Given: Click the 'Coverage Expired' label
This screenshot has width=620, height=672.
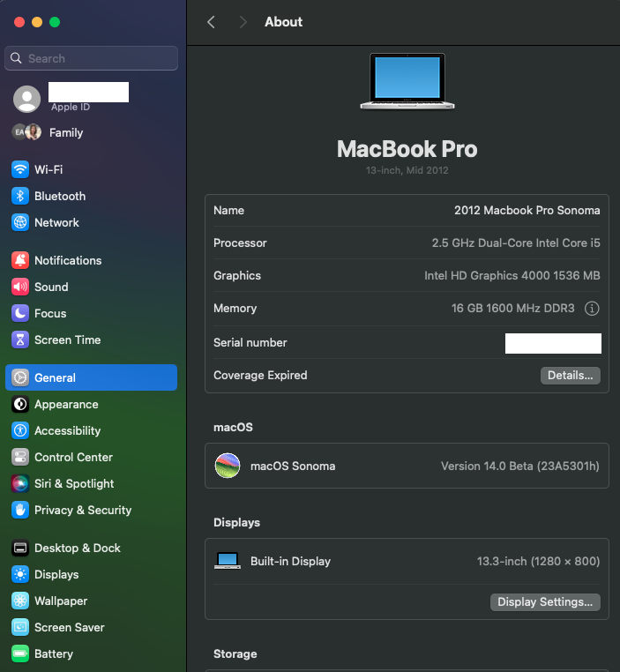Looking at the screenshot, I should (x=260, y=376).
